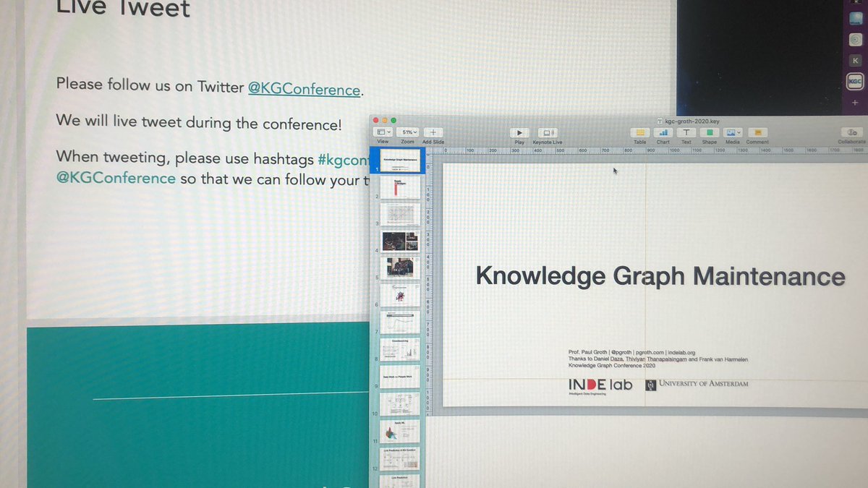The width and height of the screenshot is (868, 488).
Task: Select slide 4 photo thumbnail
Action: (400, 241)
